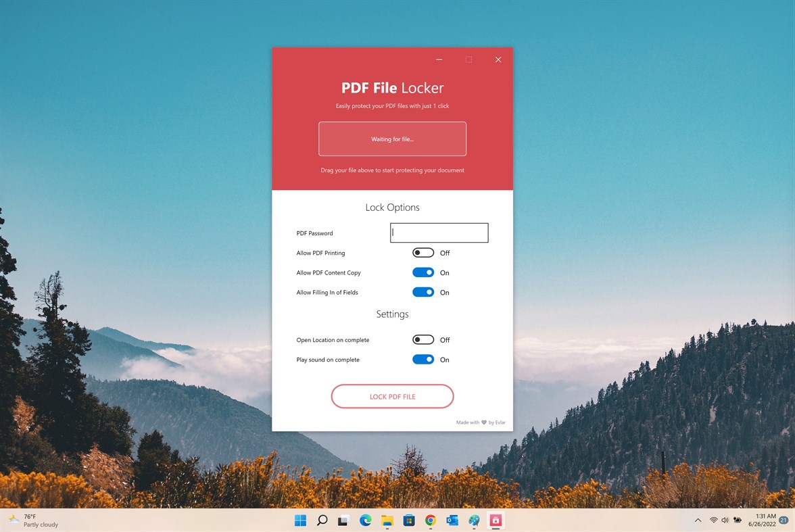Disable the Allow PDF Content Copy toggle

coord(423,272)
